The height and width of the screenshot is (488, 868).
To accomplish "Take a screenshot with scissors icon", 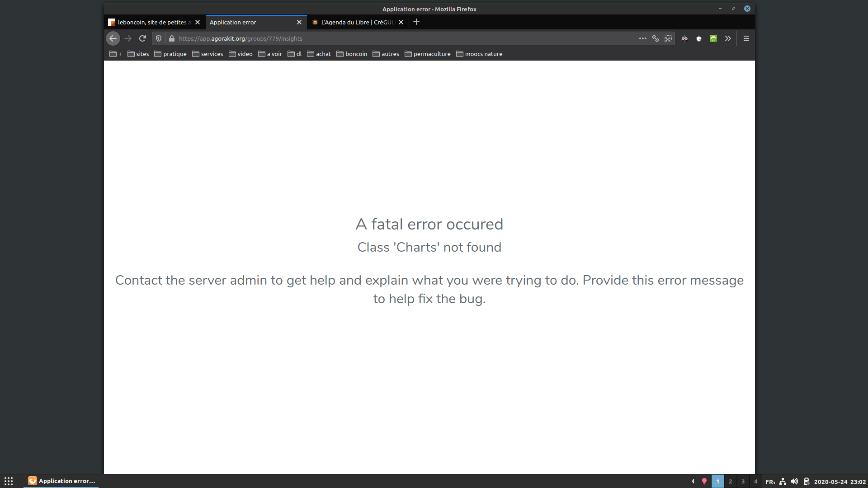I will pyautogui.click(x=668, y=38).
